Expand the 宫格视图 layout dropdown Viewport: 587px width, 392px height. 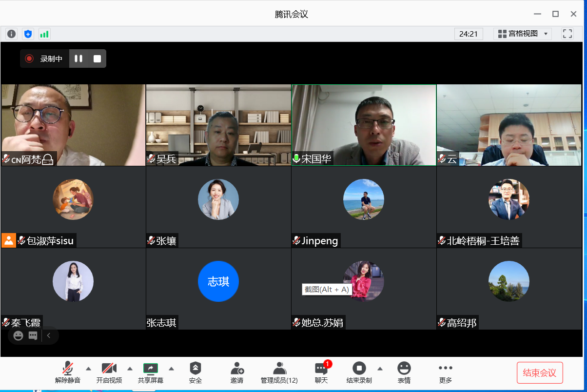pos(522,34)
